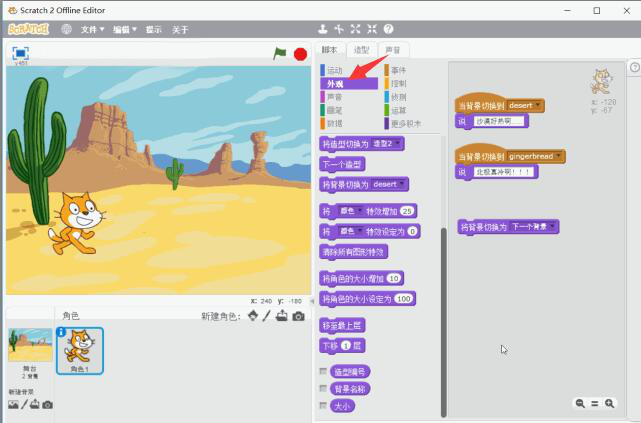Screen dimensions: 641x423
Task: Open the help panel question mark at right edge
Action: (634, 67)
